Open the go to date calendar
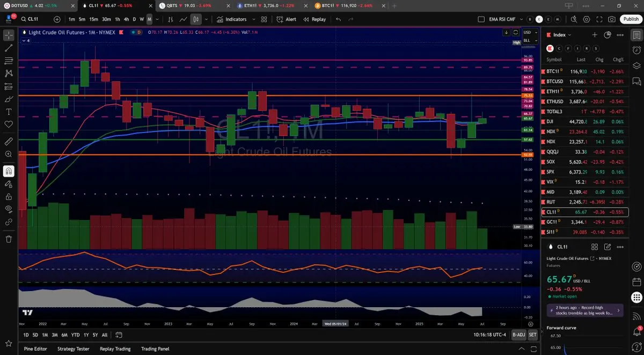This screenshot has height=355, width=644. [x=119, y=335]
